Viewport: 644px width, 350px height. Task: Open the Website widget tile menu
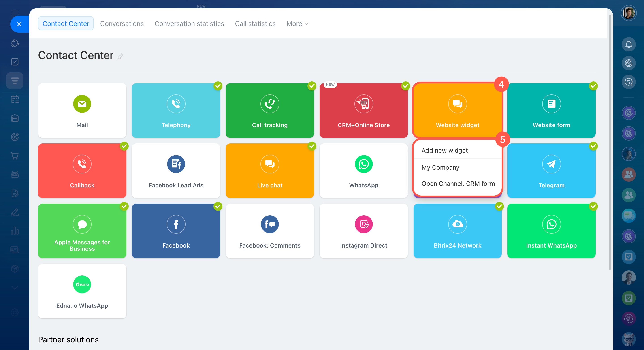pos(457,111)
